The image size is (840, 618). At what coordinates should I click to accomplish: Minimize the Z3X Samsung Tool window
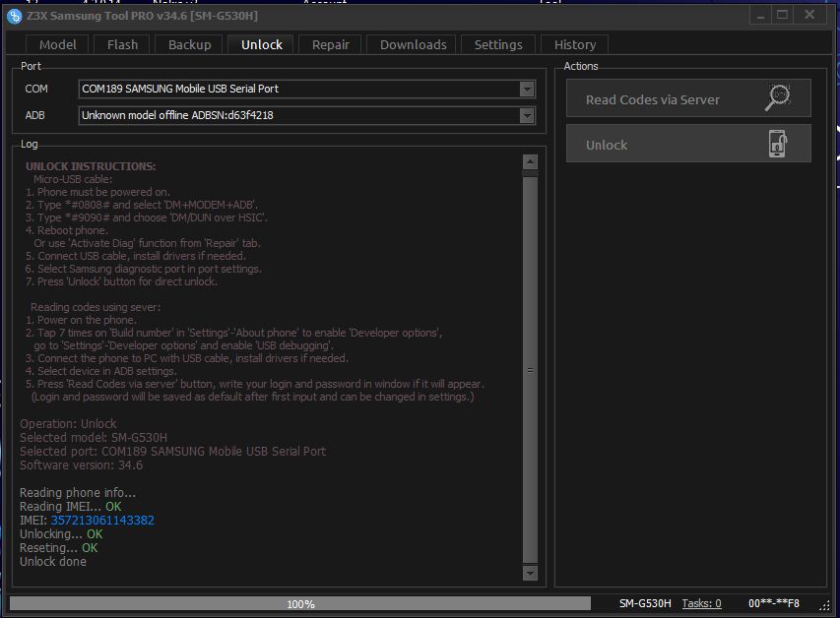(760, 16)
